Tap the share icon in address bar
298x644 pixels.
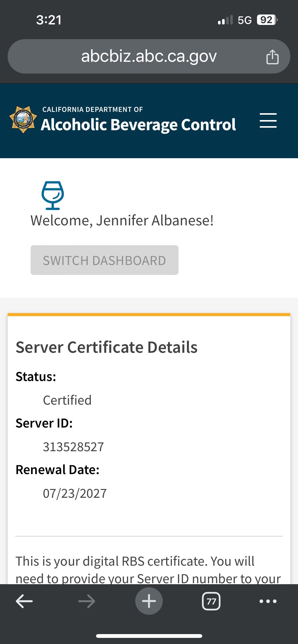coord(272,57)
